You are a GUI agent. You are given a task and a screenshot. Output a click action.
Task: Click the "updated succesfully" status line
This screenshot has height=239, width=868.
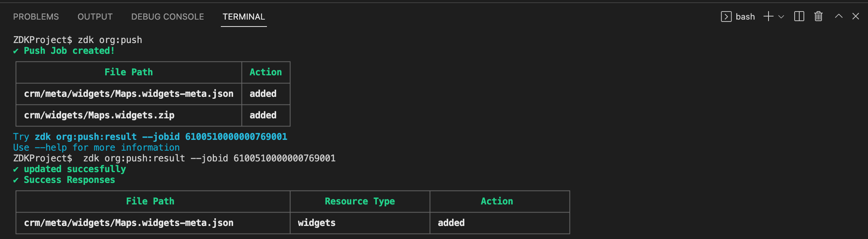pos(75,169)
